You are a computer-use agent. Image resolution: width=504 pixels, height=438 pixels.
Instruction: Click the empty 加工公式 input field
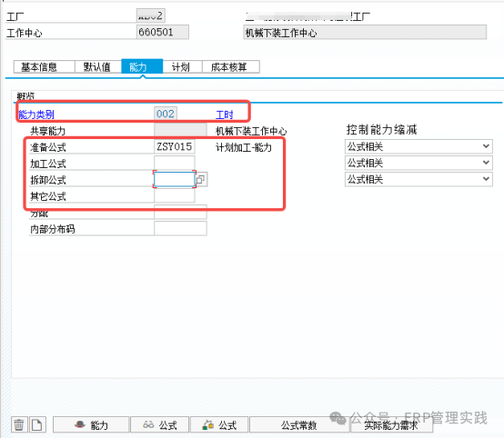click(x=174, y=163)
